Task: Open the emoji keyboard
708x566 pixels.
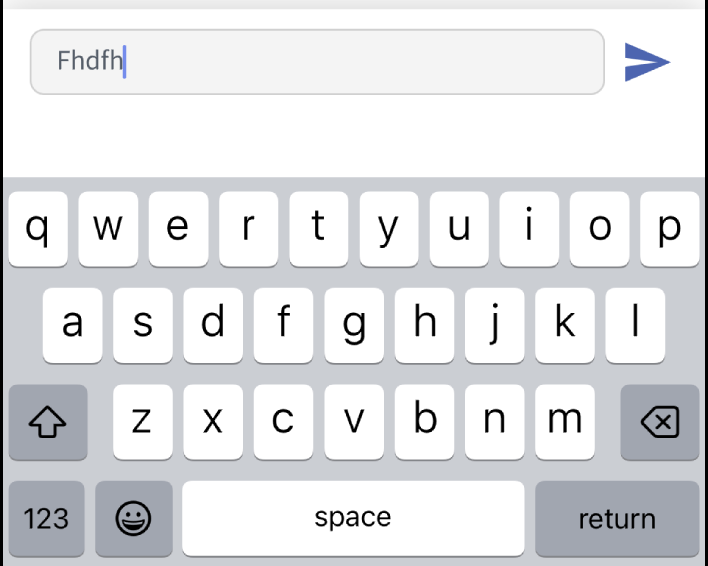Action: pos(134,519)
